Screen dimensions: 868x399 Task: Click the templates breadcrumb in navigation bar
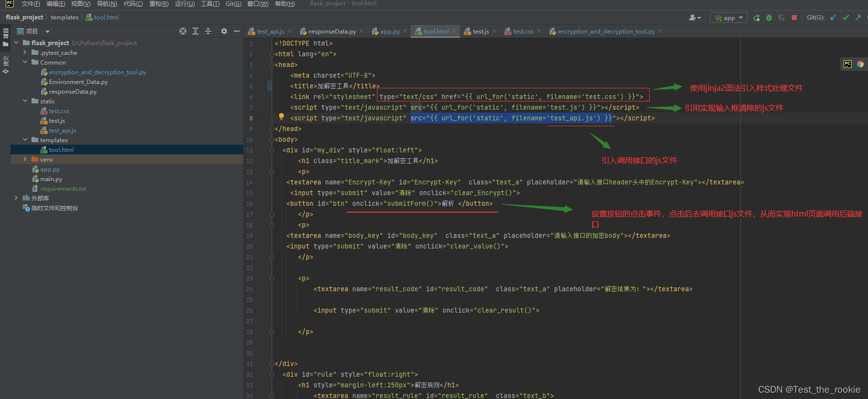click(65, 17)
